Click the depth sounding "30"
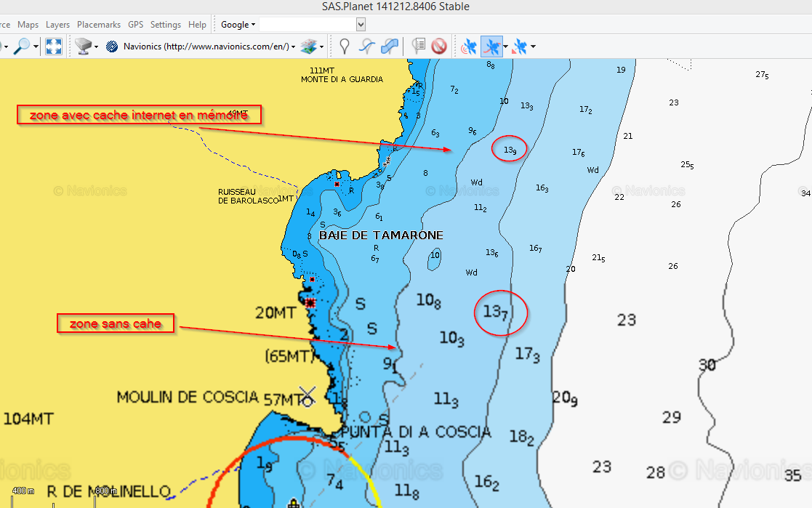 tap(707, 365)
